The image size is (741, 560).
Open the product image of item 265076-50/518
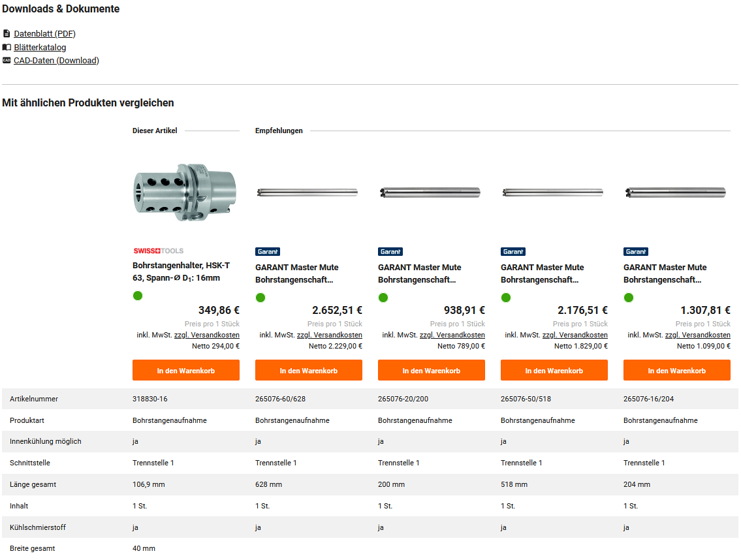click(553, 193)
